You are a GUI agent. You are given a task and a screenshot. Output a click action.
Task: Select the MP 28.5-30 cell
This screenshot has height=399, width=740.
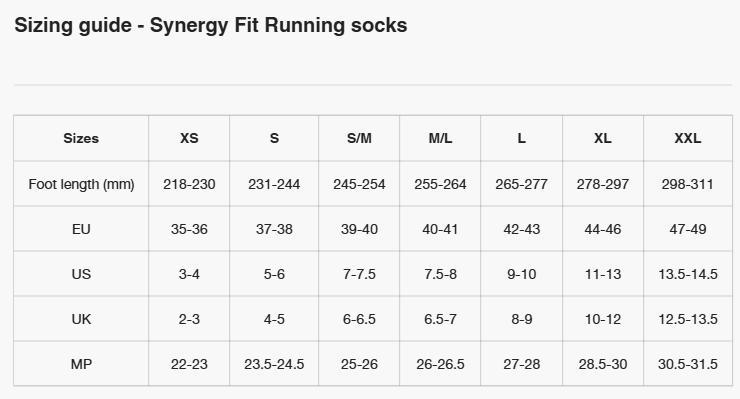point(603,364)
